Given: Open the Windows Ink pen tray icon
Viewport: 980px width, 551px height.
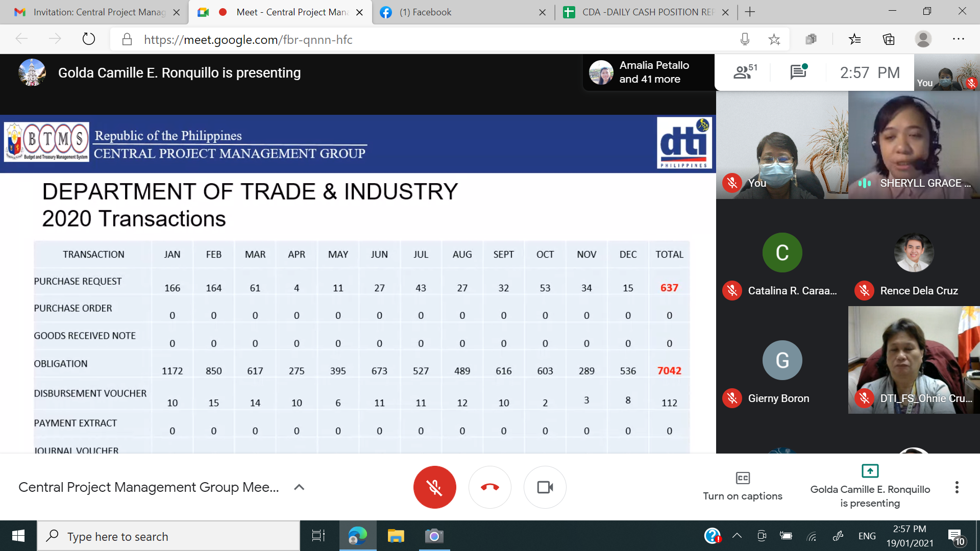Looking at the screenshot, I should point(838,536).
